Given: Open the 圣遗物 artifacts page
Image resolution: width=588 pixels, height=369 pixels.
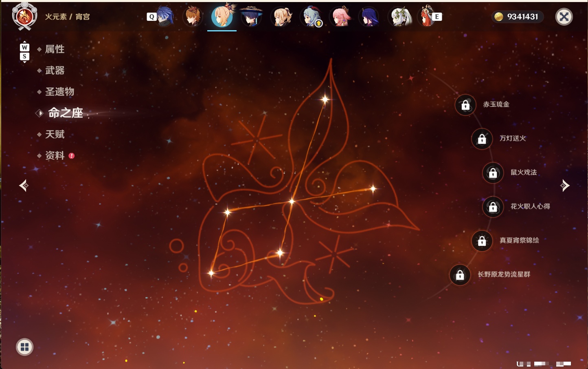Looking at the screenshot, I should 59,92.
